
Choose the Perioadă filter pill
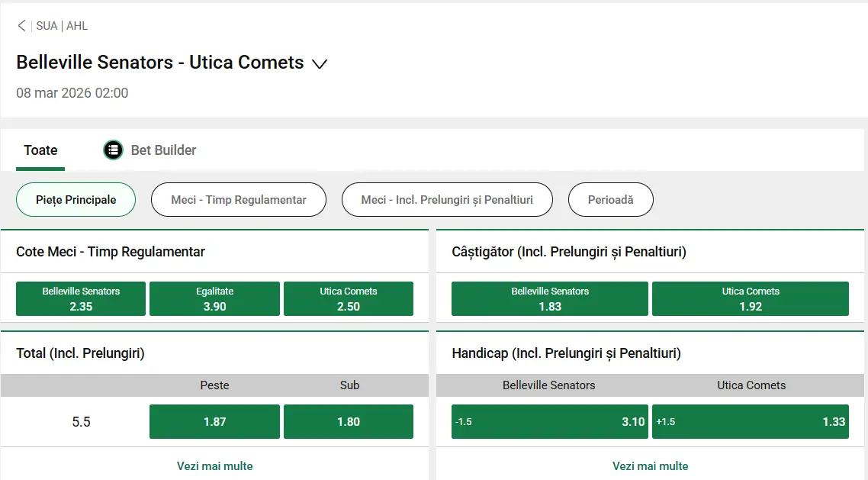(x=610, y=200)
